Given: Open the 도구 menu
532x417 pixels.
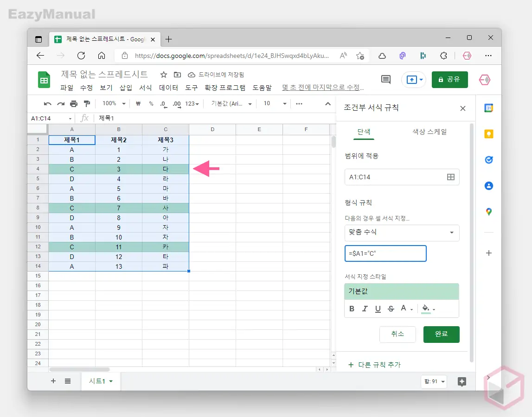Looking at the screenshot, I should (x=192, y=88).
